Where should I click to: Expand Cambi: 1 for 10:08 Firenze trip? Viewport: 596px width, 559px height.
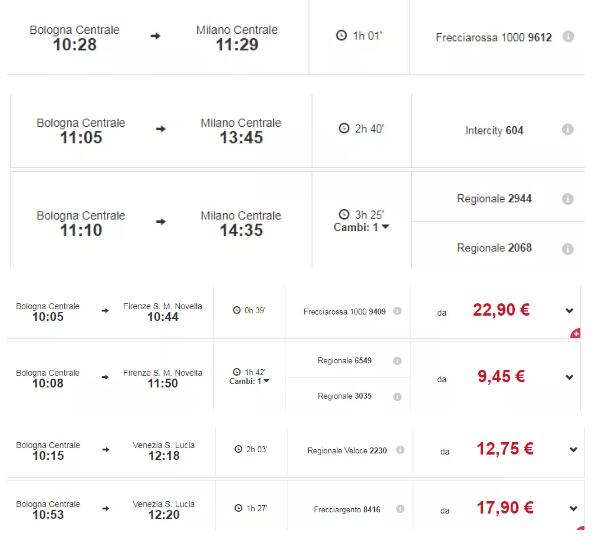[249, 381]
